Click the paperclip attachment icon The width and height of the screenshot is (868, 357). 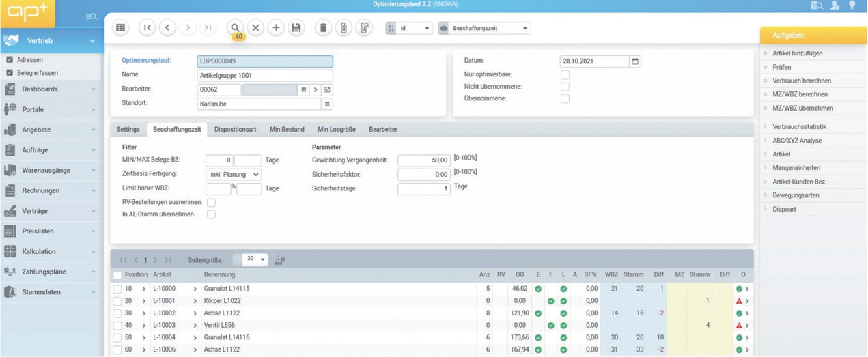pos(344,28)
